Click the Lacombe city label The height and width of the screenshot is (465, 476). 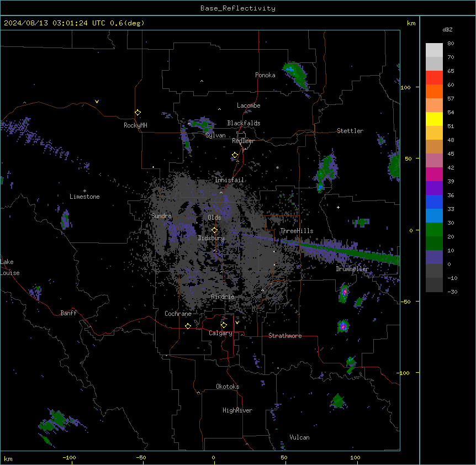pyautogui.click(x=248, y=105)
